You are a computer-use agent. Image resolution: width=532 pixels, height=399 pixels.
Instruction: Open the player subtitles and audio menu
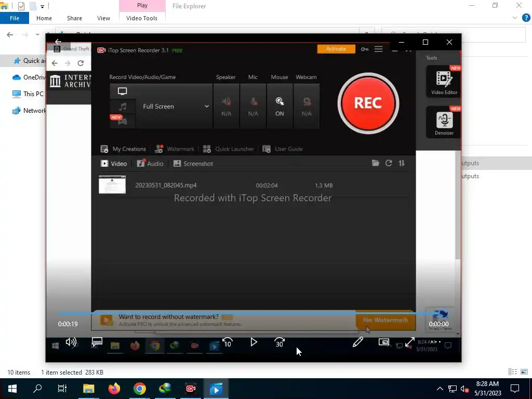97,342
